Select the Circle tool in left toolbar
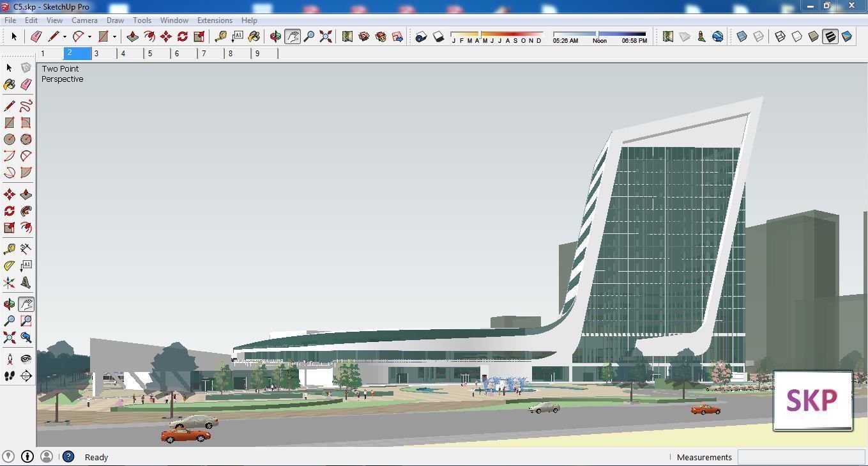Viewport: 868px width, 466px height. pos(10,139)
